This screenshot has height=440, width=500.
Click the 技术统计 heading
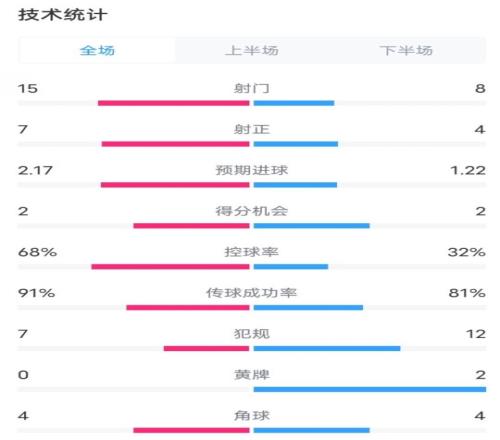coord(63,15)
